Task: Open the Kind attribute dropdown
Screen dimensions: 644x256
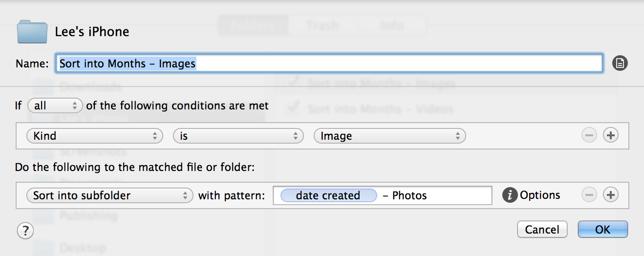Action: click(x=95, y=136)
